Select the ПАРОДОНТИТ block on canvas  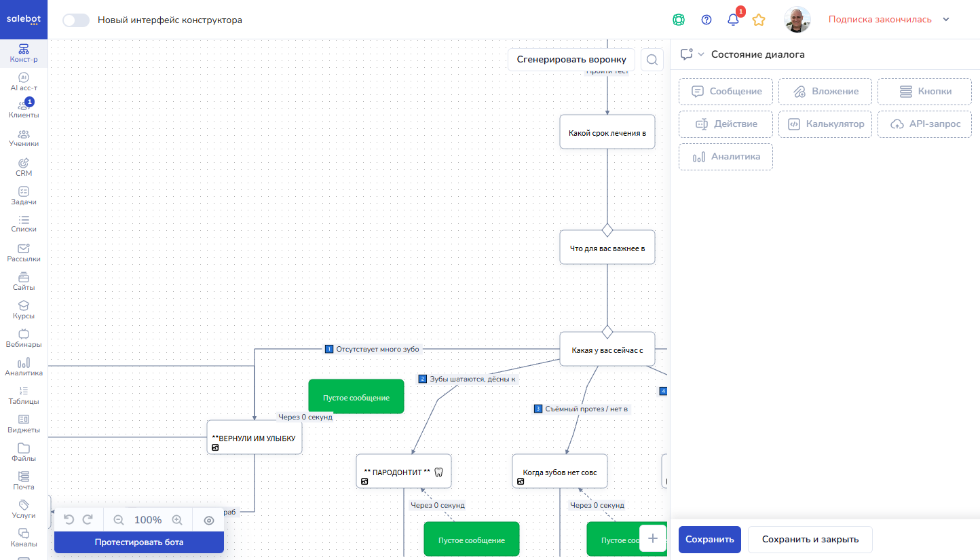point(403,471)
